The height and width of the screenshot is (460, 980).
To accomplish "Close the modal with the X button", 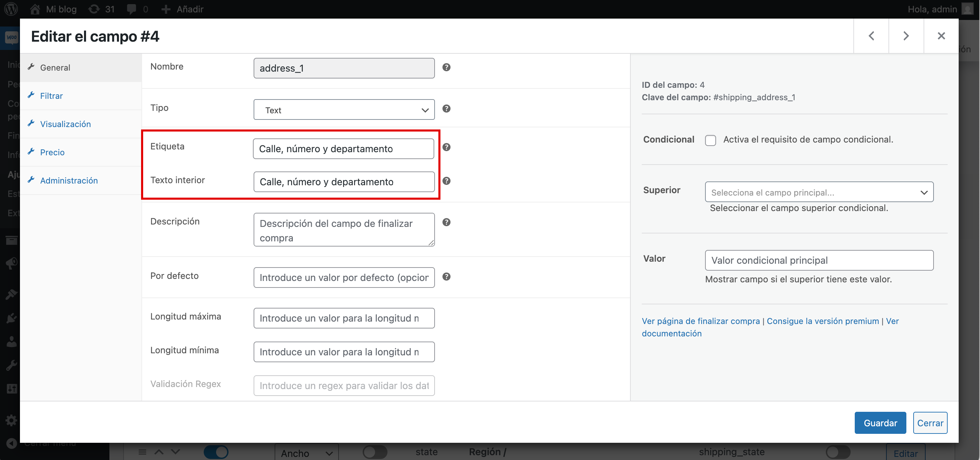I will [x=941, y=36].
